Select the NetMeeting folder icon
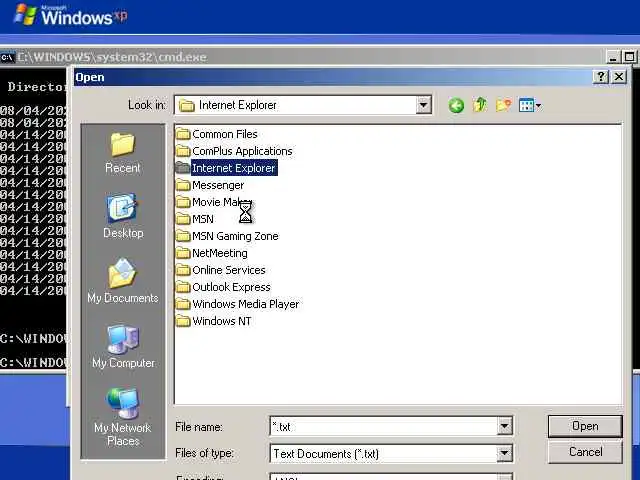Screen dimensions: 640x480 click(x=183, y=253)
